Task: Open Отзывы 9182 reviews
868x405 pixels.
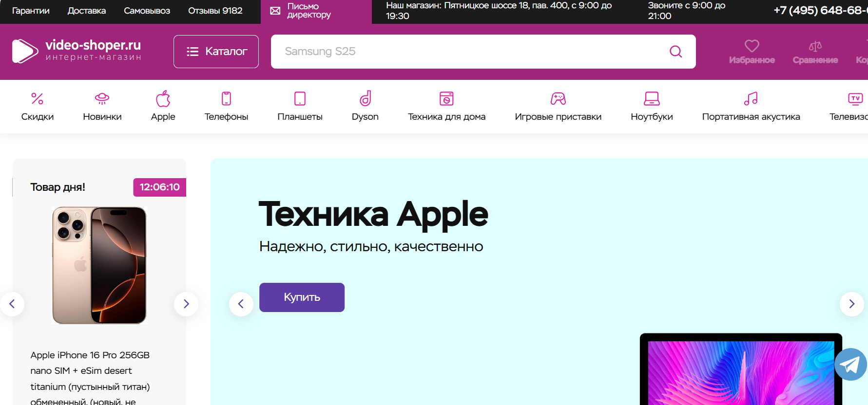Action: point(215,11)
